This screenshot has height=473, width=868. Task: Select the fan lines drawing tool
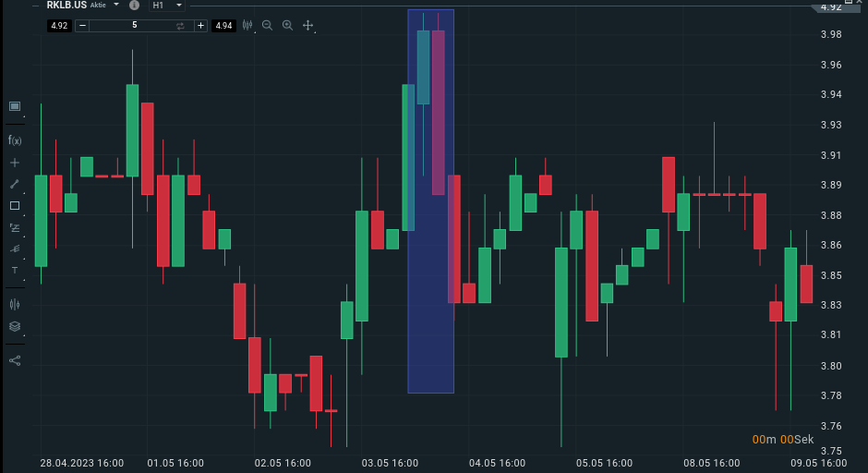coord(15,249)
